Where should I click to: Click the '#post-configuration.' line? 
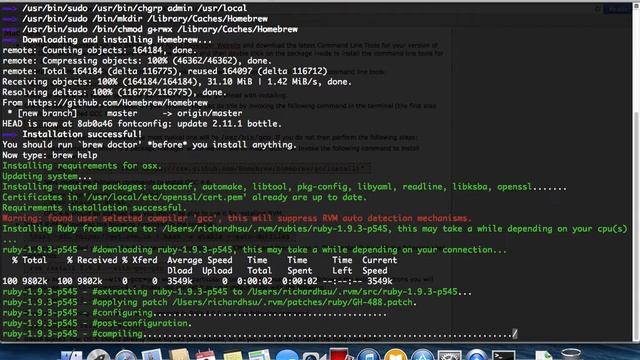[97, 323]
